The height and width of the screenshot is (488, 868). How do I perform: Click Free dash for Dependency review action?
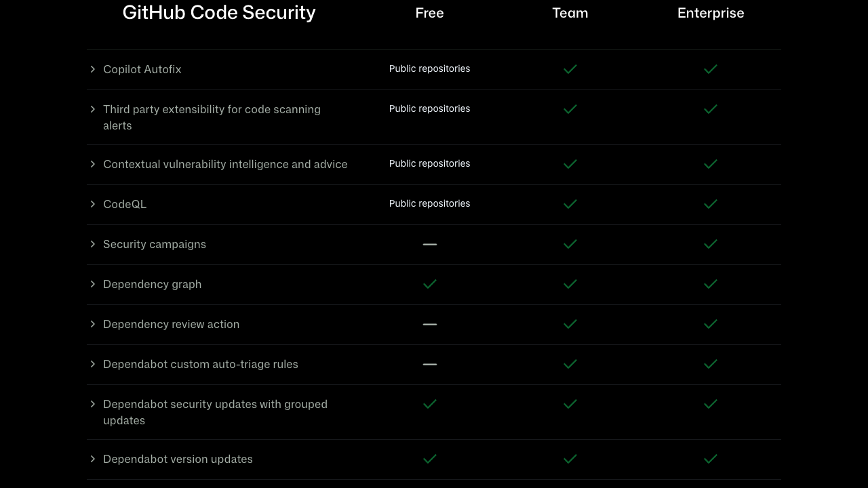(430, 324)
